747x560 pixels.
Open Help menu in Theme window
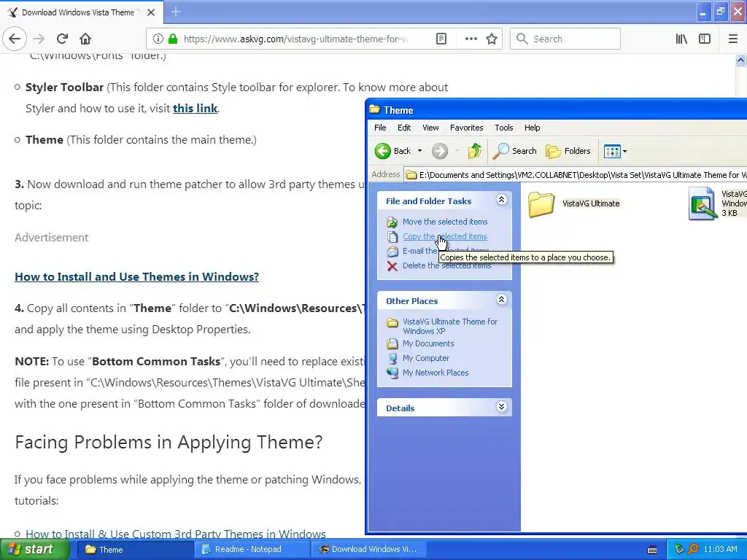(x=532, y=128)
